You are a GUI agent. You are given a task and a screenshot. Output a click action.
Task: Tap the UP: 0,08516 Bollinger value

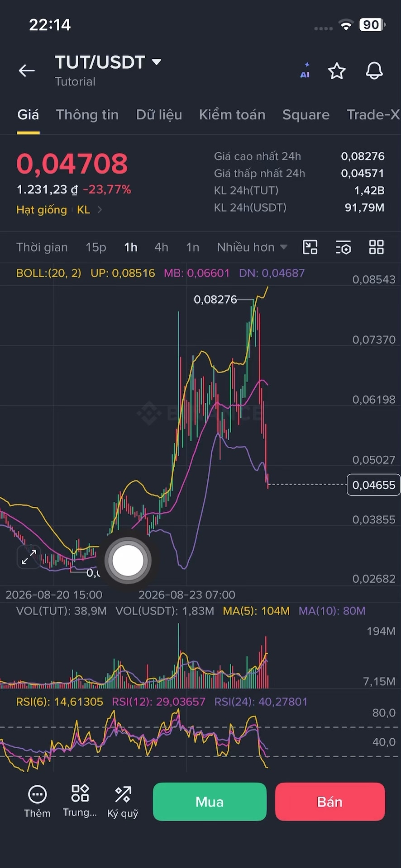tap(123, 273)
